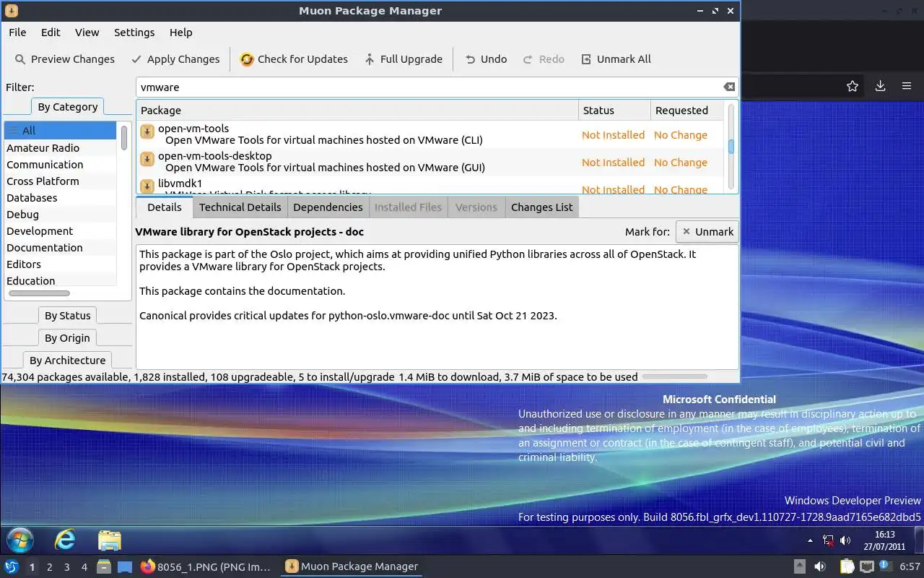924x578 pixels.
Task: Start a Full Upgrade
Action: click(x=403, y=59)
